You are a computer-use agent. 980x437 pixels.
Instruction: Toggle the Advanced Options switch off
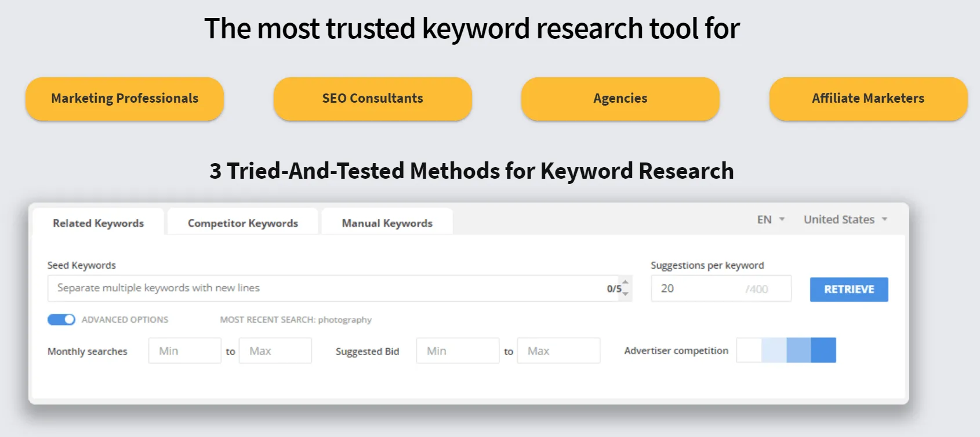click(x=61, y=320)
